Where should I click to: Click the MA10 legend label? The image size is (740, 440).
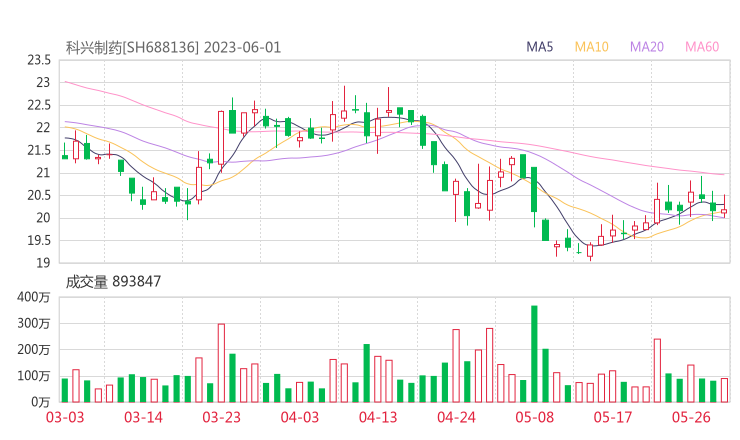tap(591, 47)
